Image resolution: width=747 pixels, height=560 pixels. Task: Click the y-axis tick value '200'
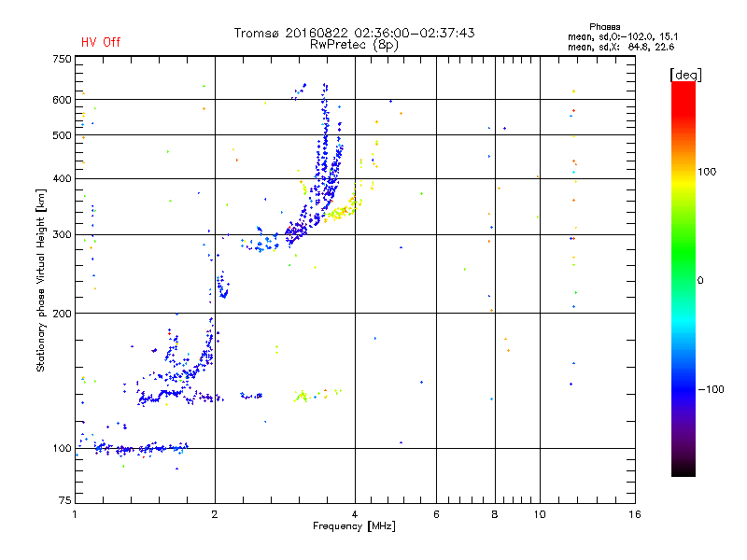(63, 314)
